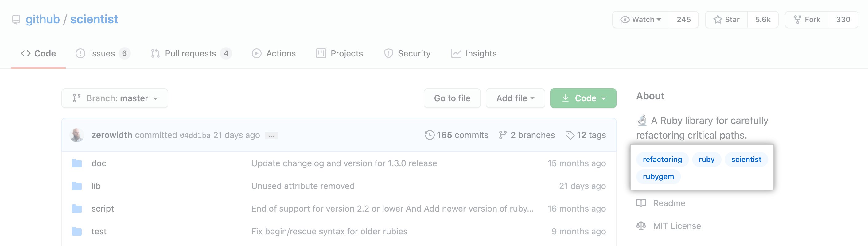The height and width of the screenshot is (246, 868).
Task: Switch to the Issues tab
Action: pyautogui.click(x=102, y=53)
